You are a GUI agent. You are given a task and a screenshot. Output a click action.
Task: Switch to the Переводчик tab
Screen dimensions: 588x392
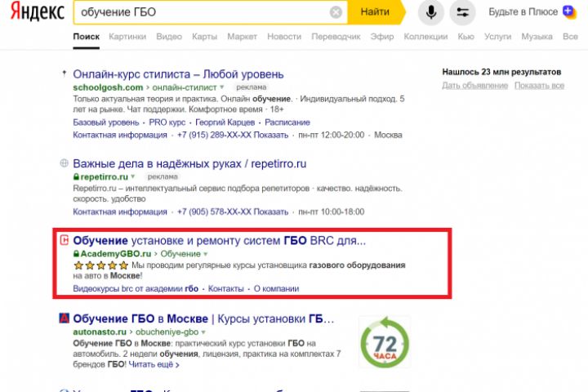click(x=336, y=37)
